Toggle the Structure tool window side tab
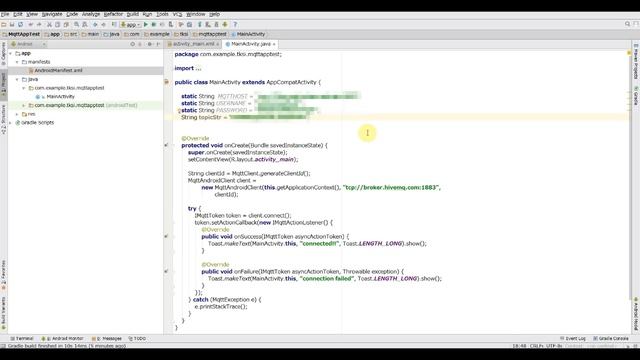Viewport: 640px width, 360px height. (3, 119)
